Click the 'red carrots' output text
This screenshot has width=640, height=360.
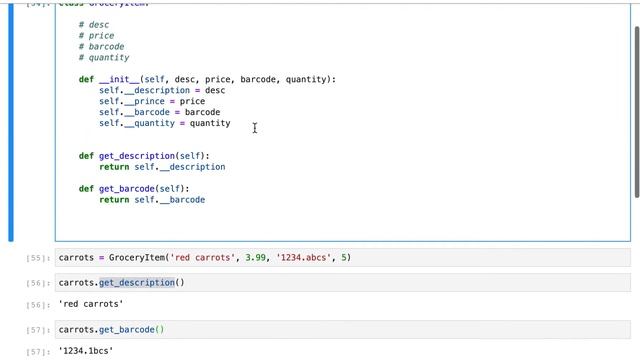[91, 304]
